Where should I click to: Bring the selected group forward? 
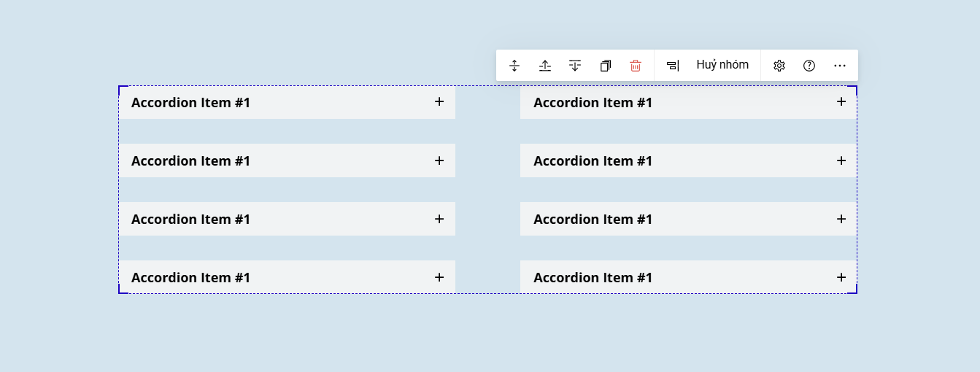545,66
